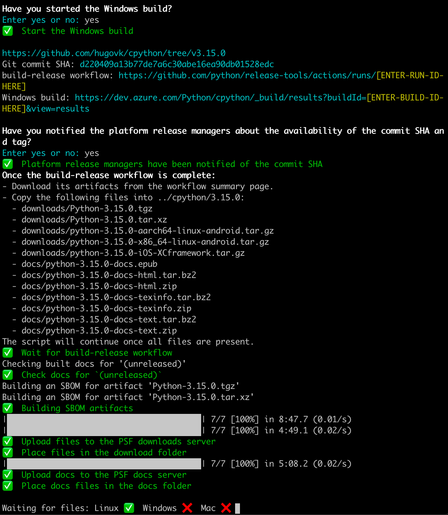Click 'Waiting for files:' label
Viewport: 448px width, 515px height.
click(46, 508)
